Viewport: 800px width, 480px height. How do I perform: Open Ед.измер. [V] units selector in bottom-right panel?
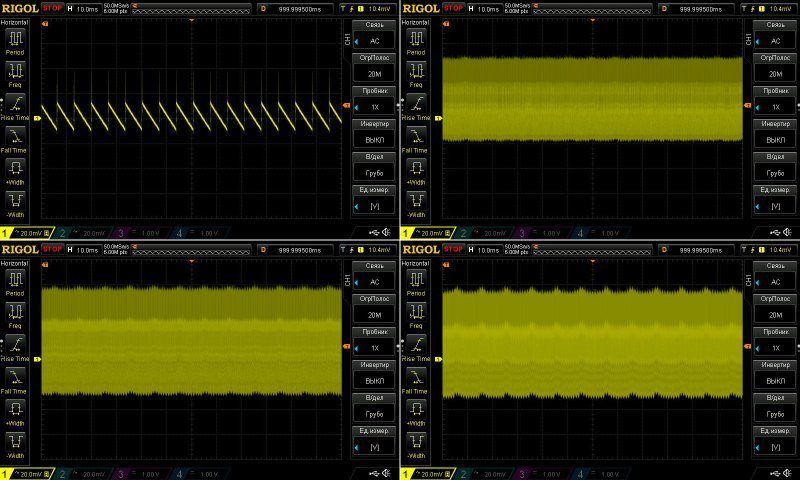pos(775,439)
